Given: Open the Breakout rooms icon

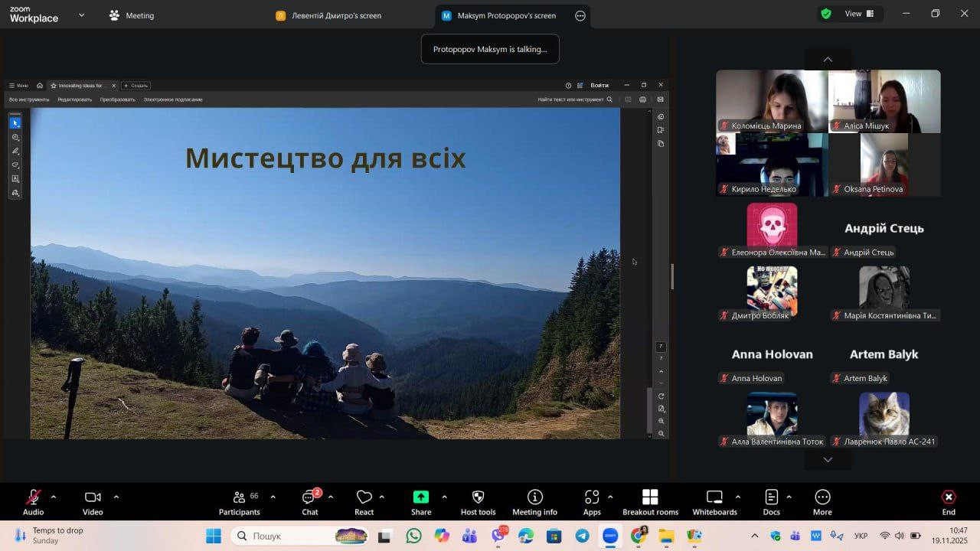Looking at the screenshot, I should (x=650, y=502).
